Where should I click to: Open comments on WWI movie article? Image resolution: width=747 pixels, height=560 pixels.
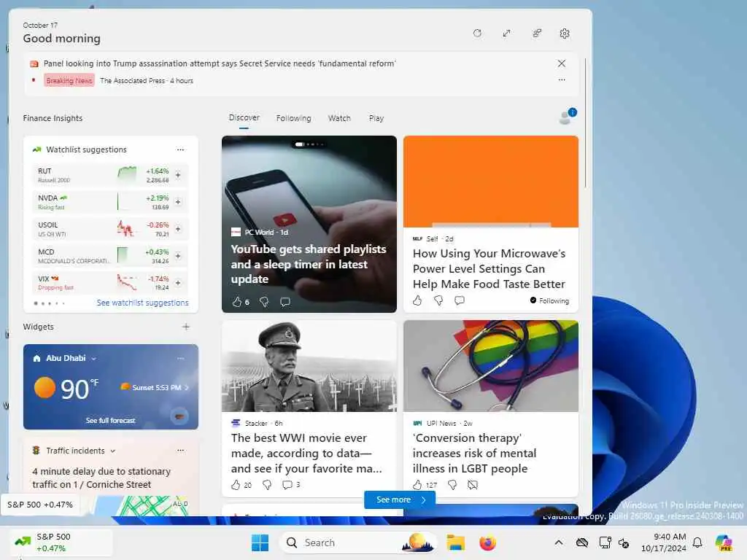287,485
